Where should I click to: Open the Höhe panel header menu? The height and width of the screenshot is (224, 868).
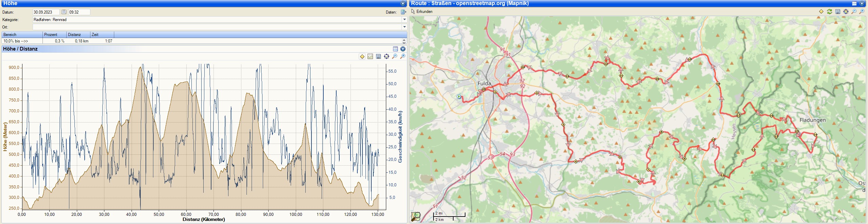coord(403,3)
